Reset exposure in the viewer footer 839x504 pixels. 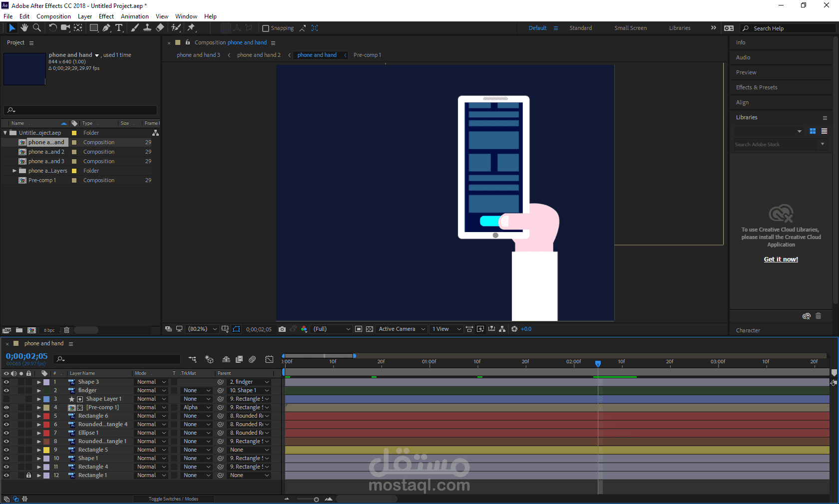(514, 329)
